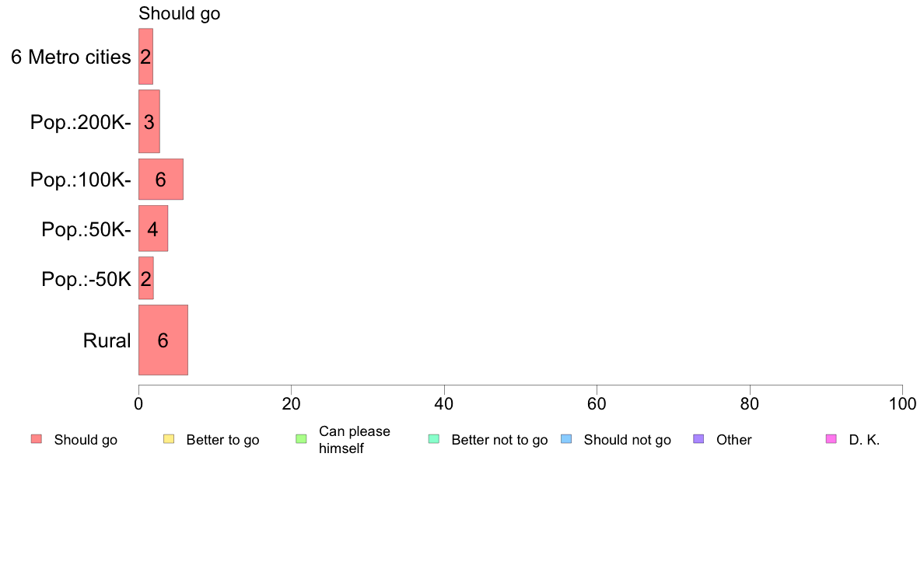Click the red Should go legend swatch

37,439
